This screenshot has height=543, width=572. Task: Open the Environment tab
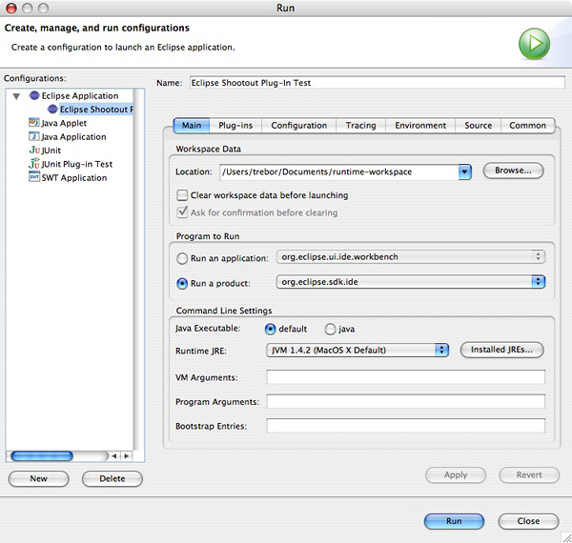420,125
